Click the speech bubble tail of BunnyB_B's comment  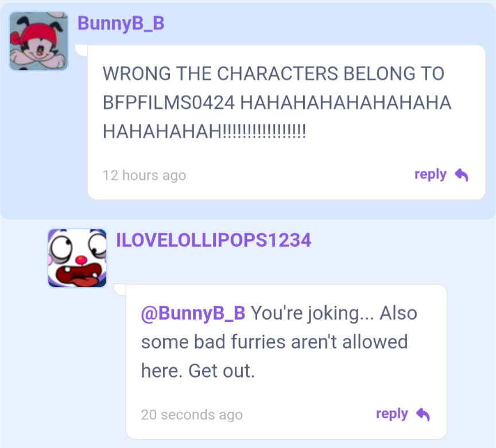[82, 50]
